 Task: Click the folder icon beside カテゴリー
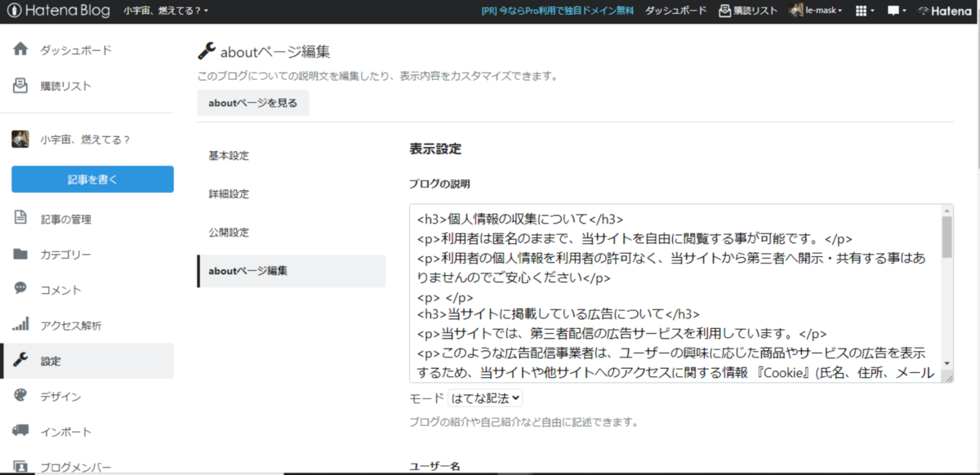pos(20,254)
